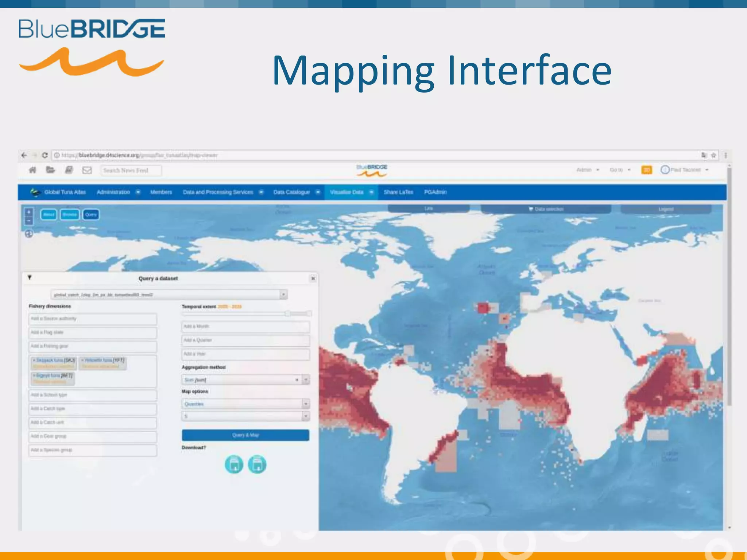Click the Search News Feed field
Image resolution: width=747 pixels, height=560 pixels.
point(131,170)
